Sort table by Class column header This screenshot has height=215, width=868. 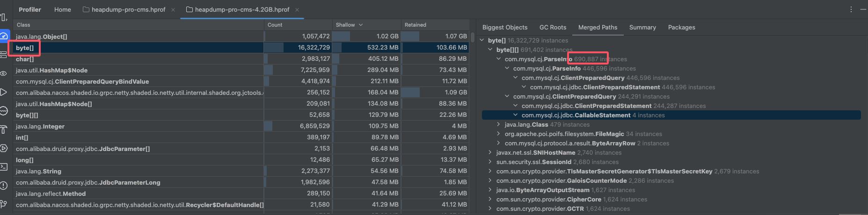139,25
